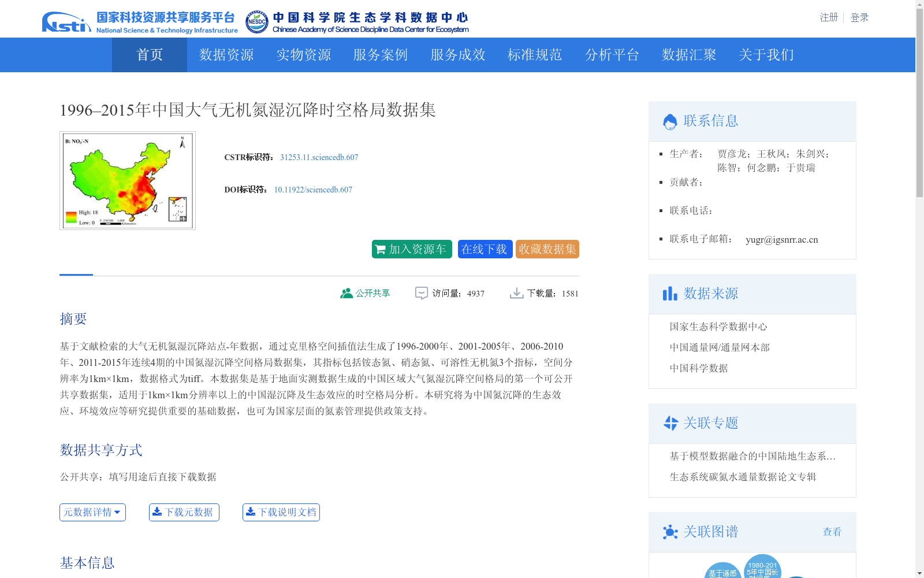Open 标准规范 in navigation
The image size is (924, 578).
[535, 55]
